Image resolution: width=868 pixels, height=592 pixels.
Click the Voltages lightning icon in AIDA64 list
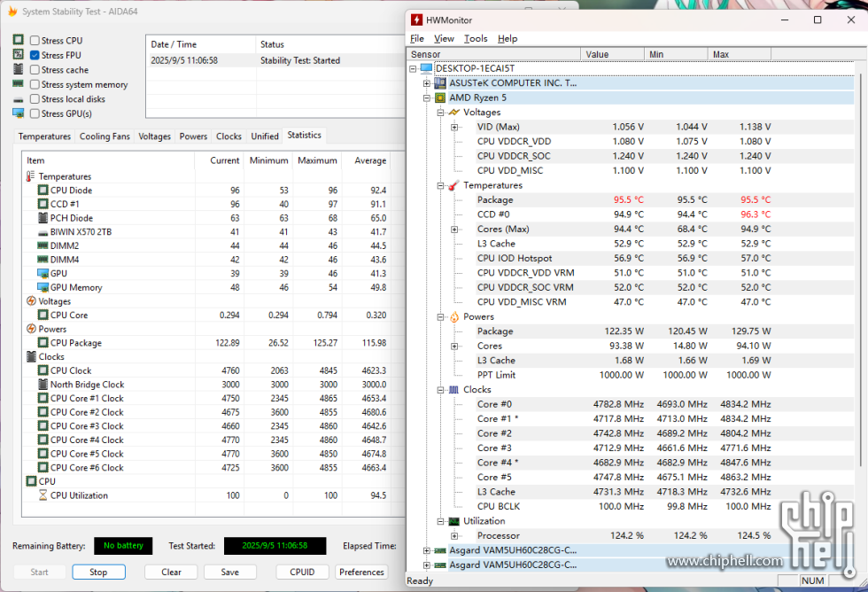[x=31, y=301]
